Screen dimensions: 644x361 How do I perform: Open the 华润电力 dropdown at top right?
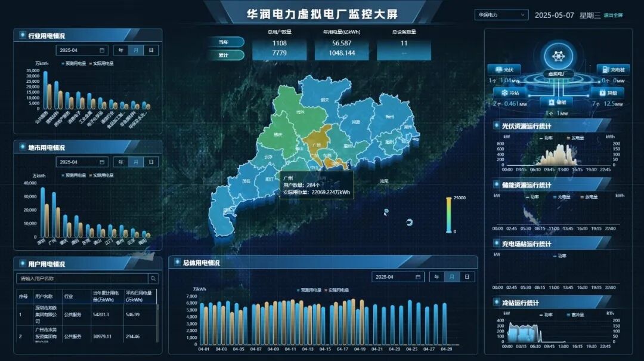[x=501, y=14]
